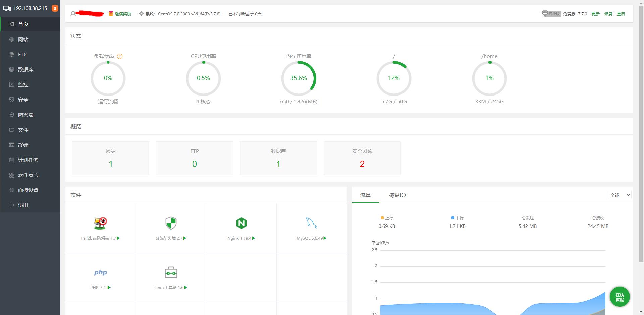Image resolution: width=644 pixels, height=315 pixels.
Task: Click the 终端 terminal icon in sidebar
Action: click(12, 145)
